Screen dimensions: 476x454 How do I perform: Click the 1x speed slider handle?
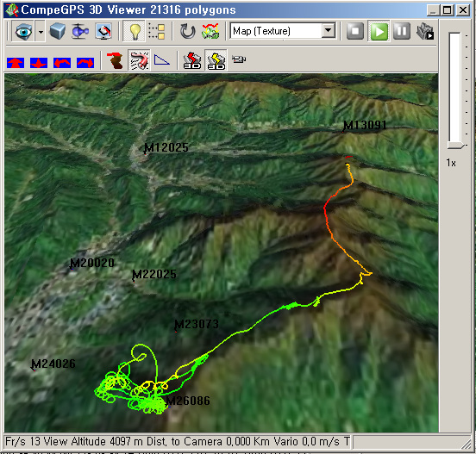(x=455, y=146)
